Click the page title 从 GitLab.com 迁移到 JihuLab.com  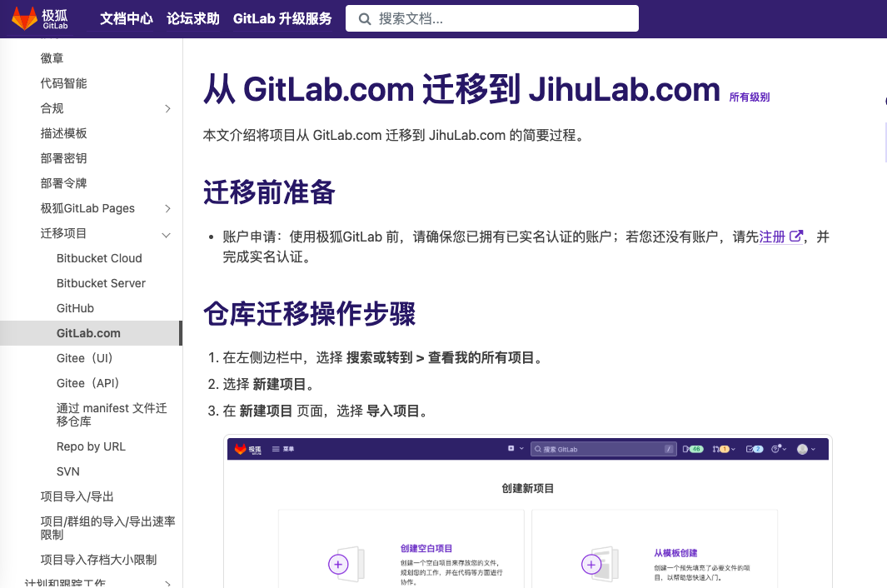[461, 90]
